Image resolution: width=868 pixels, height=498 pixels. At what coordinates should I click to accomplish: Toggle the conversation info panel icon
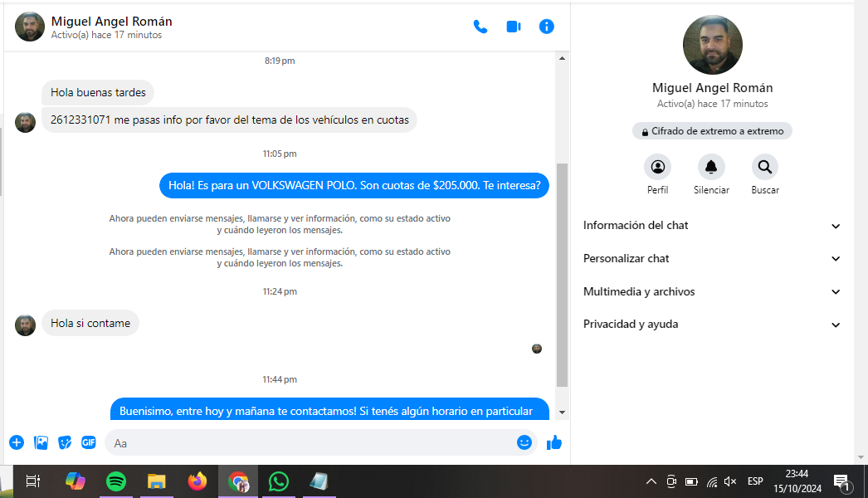[546, 27]
